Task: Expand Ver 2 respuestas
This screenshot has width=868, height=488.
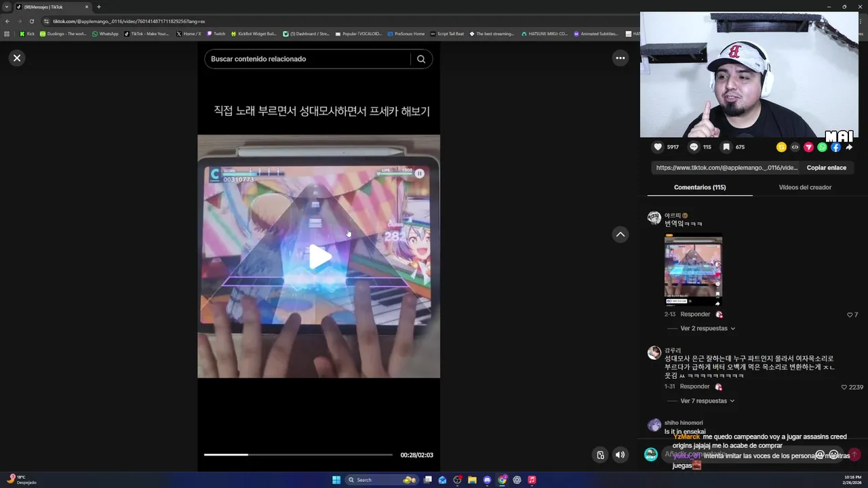Action: pyautogui.click(x=707, y=329)
